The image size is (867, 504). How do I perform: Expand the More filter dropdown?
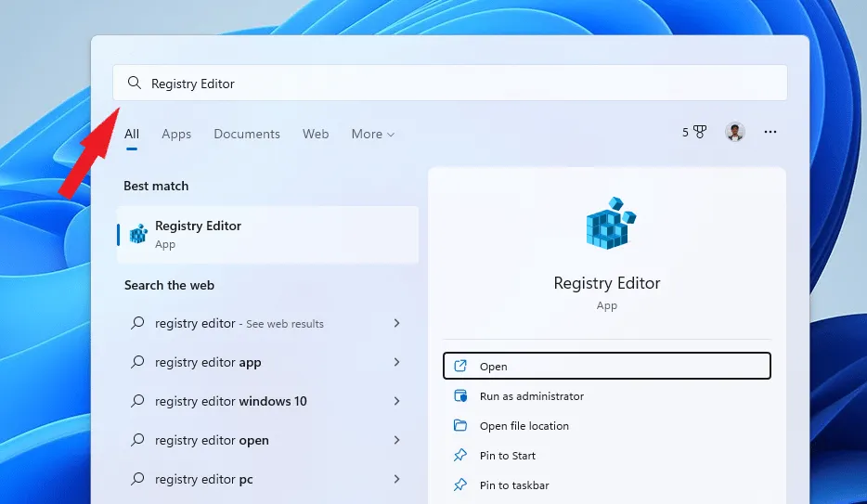coord(372,134)
